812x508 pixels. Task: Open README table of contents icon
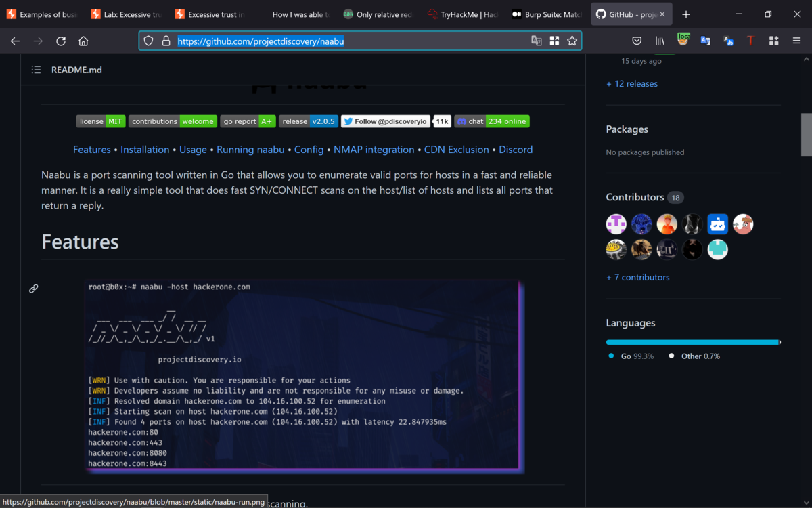(x=36, y=70)
